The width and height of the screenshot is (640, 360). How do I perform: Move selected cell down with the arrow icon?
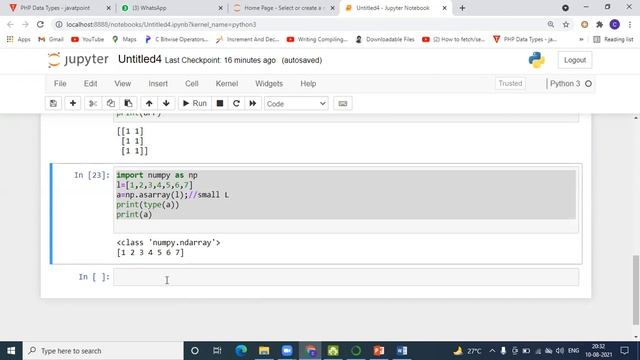(x=166, y=103)
